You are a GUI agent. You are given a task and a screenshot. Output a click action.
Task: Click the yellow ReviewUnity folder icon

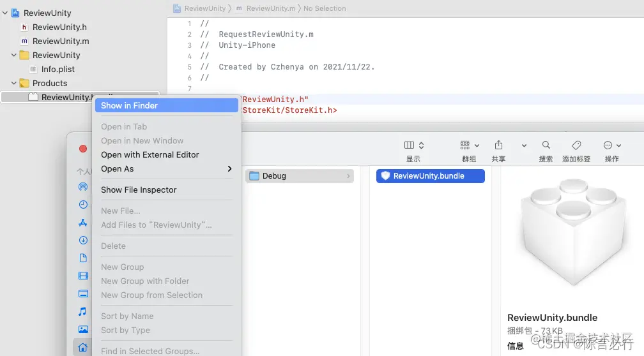[x=24, y=55]
